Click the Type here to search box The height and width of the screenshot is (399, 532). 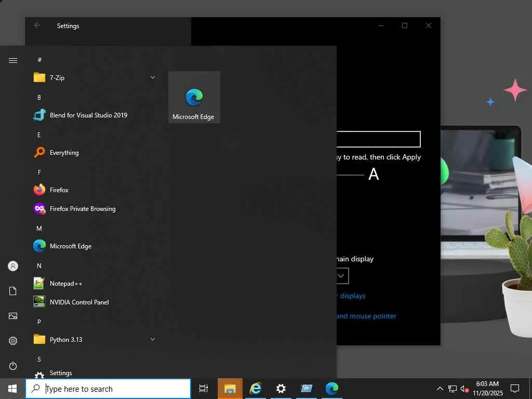click(108, 389)
